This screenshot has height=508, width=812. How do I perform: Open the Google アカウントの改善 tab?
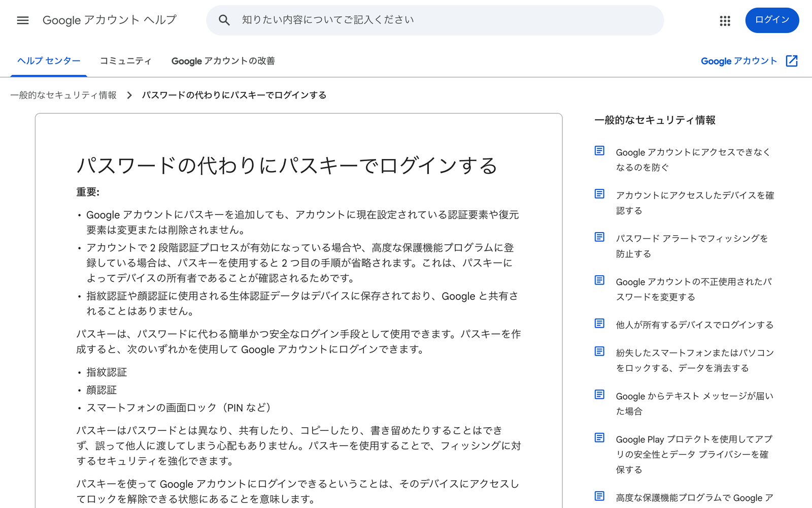click(x=223, y=61)
